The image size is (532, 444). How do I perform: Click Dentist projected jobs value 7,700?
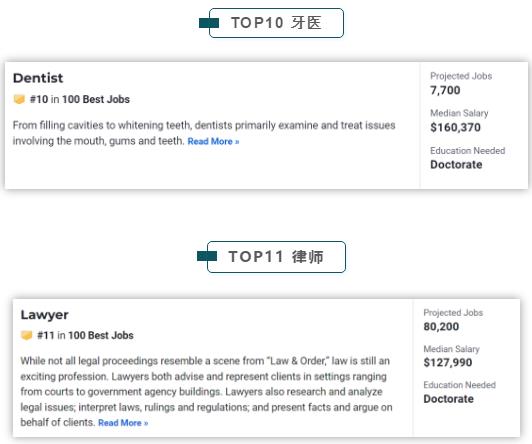[x=445, y=90]
